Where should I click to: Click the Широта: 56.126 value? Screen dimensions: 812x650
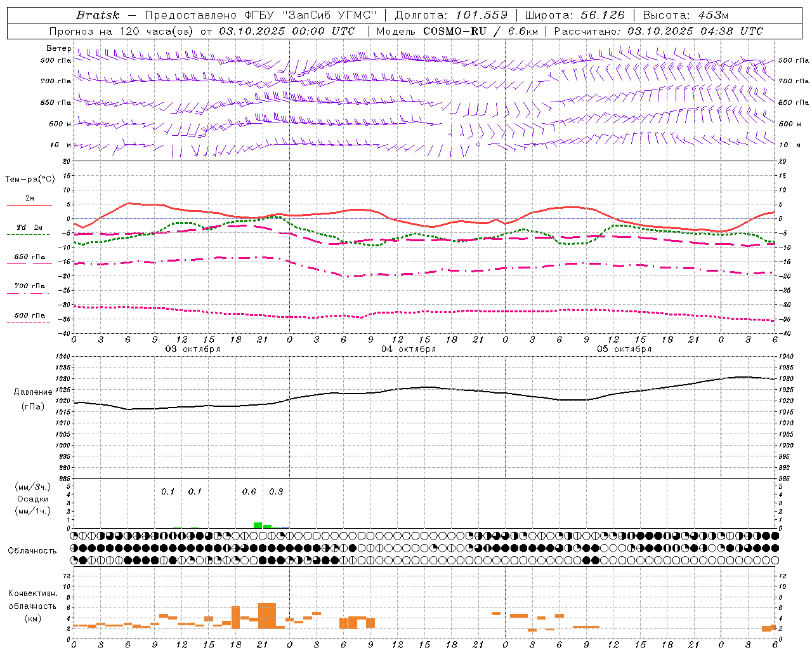[575, 15]
